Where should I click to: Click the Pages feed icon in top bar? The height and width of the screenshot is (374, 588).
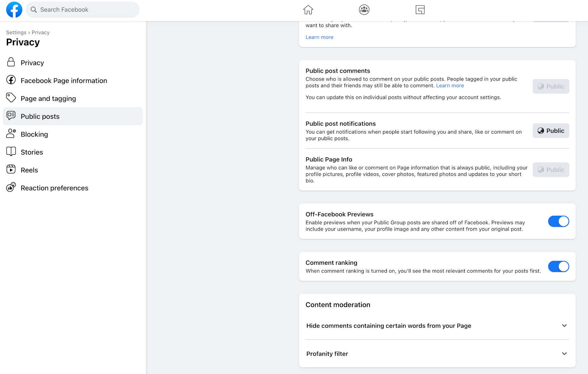420,10
